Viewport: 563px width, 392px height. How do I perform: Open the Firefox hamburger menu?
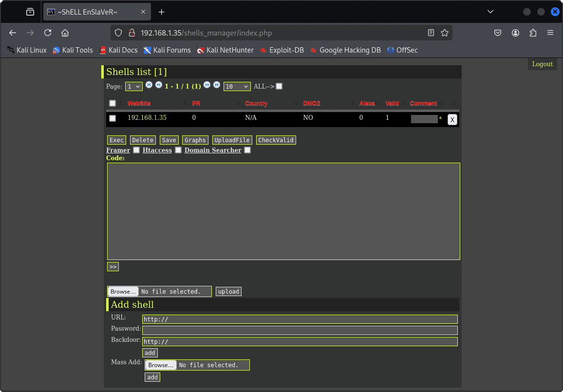[550, 33]
